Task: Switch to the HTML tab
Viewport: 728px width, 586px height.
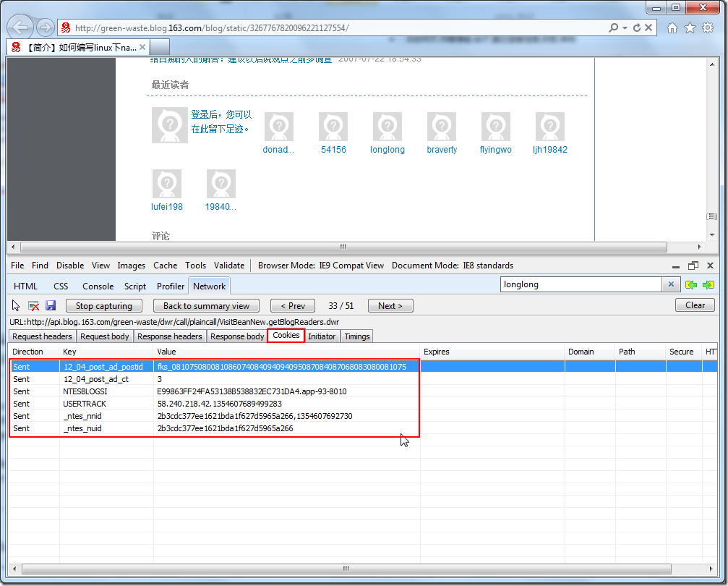Action: (25, 286)
